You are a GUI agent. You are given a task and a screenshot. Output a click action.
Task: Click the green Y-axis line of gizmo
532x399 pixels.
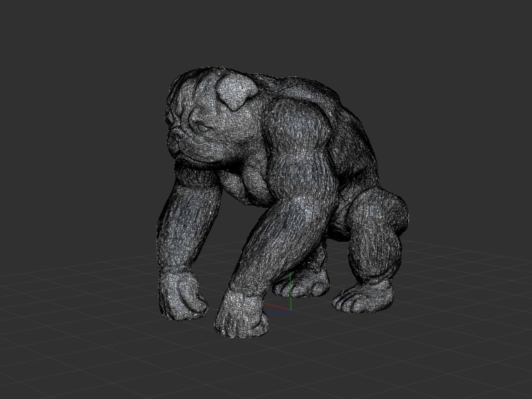[x=291, y=291]
